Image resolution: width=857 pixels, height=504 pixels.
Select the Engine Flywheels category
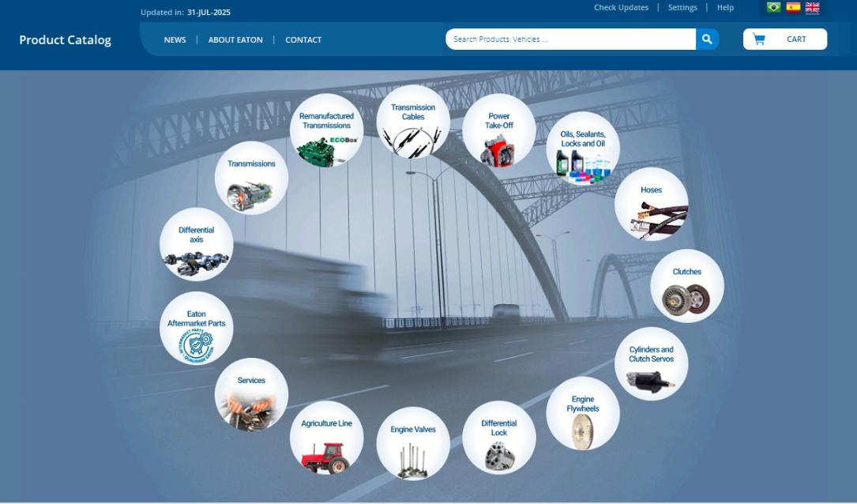[583, 413]
